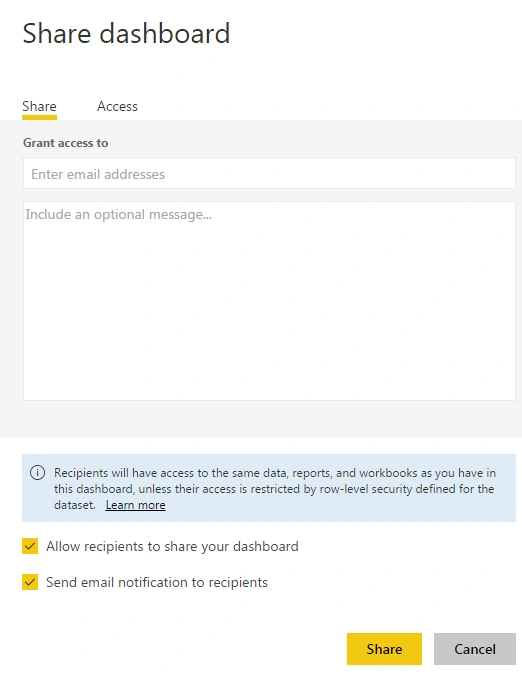Click the yellow Share button
522x677 pixels.
coord(384,649)
